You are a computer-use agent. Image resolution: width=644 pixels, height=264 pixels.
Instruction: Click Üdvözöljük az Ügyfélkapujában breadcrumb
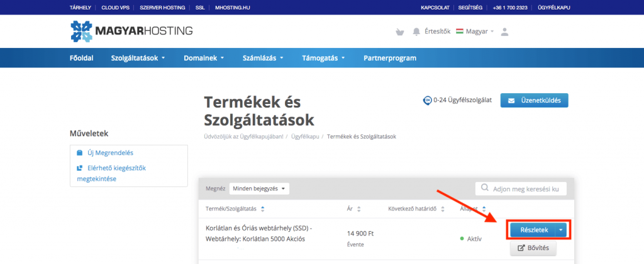(243, 136)
